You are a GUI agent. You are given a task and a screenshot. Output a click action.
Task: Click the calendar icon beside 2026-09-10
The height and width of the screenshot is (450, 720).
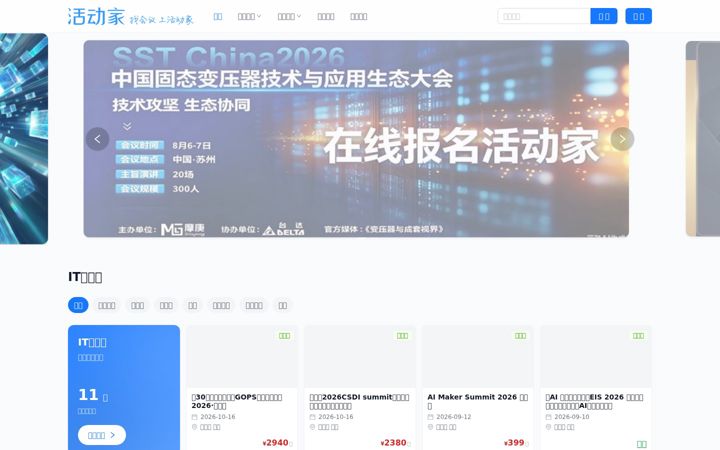tap(548, 417)
